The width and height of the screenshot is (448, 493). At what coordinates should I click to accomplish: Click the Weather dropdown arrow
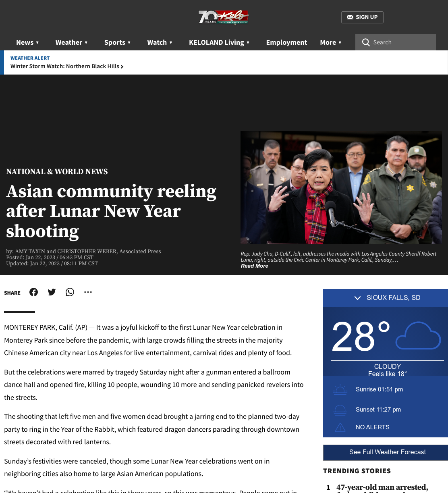(86, 43)
